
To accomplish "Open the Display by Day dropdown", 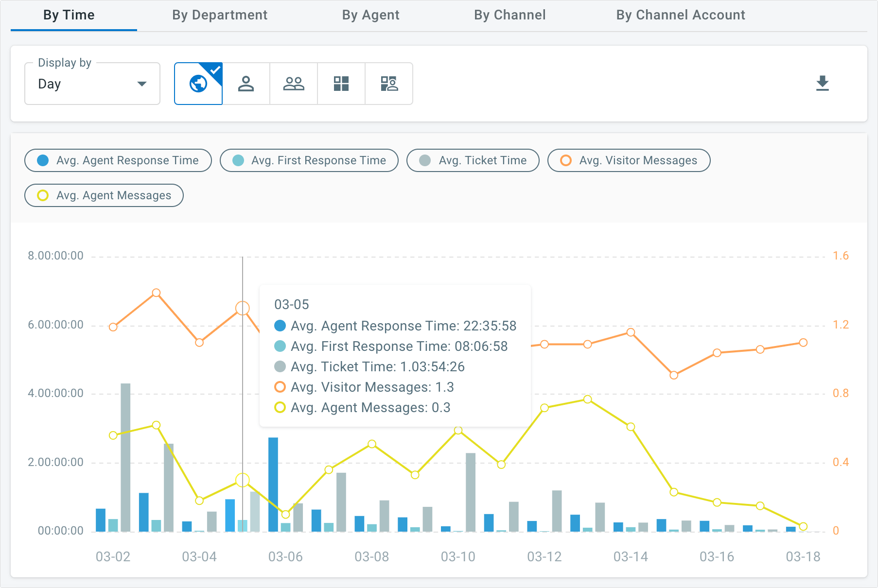I will 92,84.
